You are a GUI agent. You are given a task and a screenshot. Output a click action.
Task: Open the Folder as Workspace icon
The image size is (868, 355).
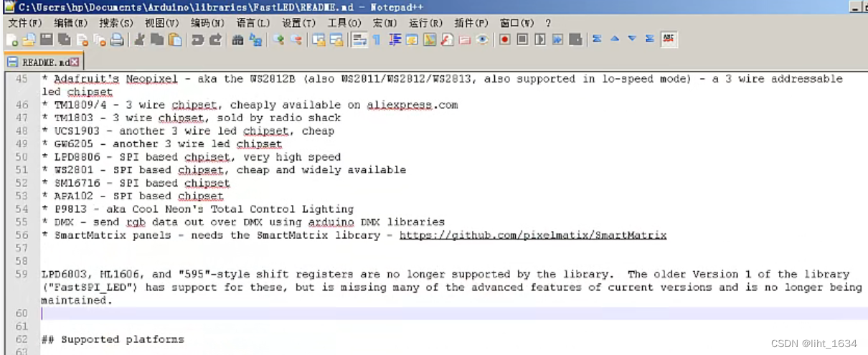click(x=464, y=39)
